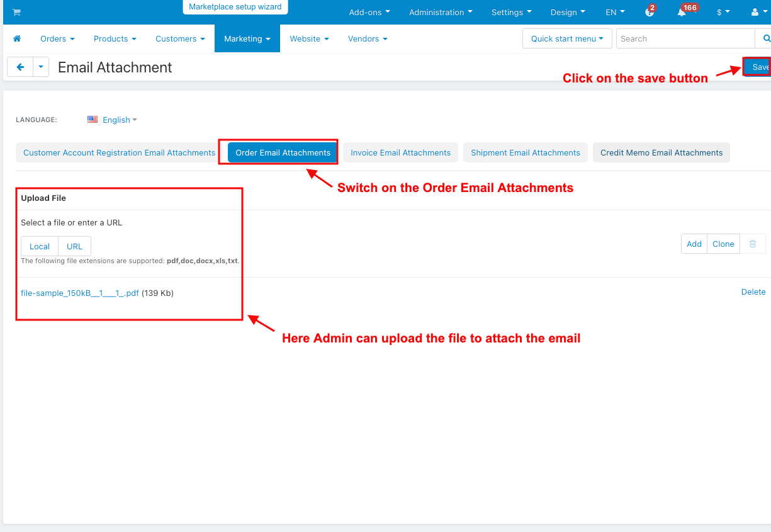The image size is (771, 532).
Task: Open the notifications bell icon
Action: (682, 13)
